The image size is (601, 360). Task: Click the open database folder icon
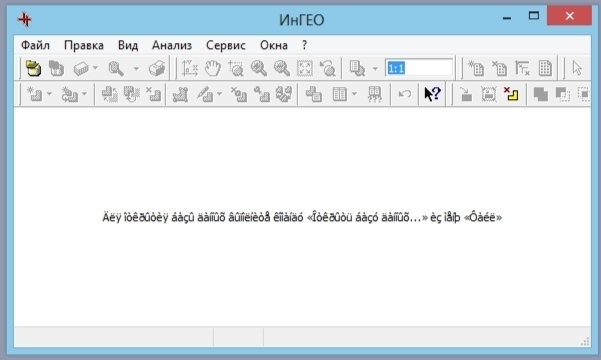click(33, 68)
